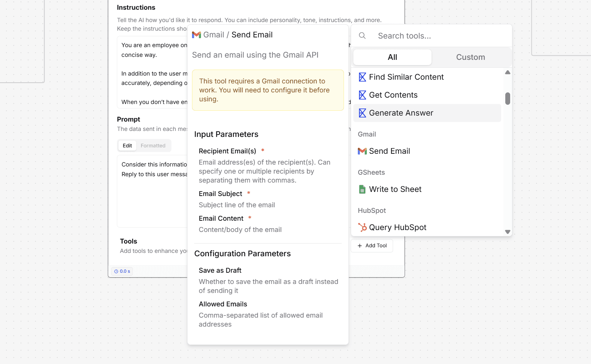The height and width of the screenshot is (364, 591).
Task: Click the Instructions section heading
Action: click(136, 7)
